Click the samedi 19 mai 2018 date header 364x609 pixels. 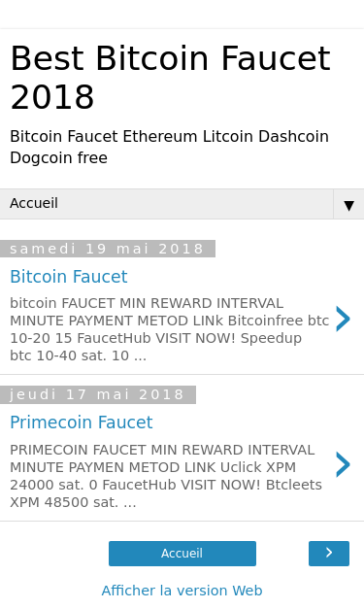(108, 249)
